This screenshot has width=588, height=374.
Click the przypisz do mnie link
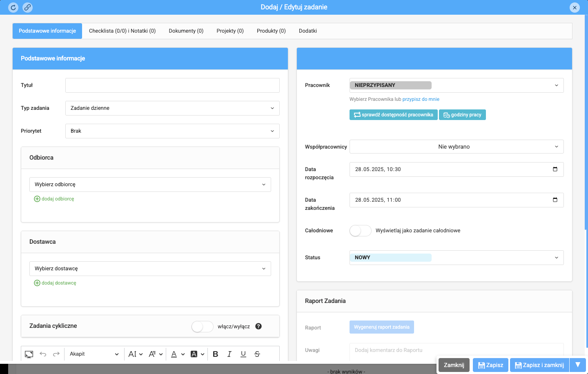click(x=421, y=99)
